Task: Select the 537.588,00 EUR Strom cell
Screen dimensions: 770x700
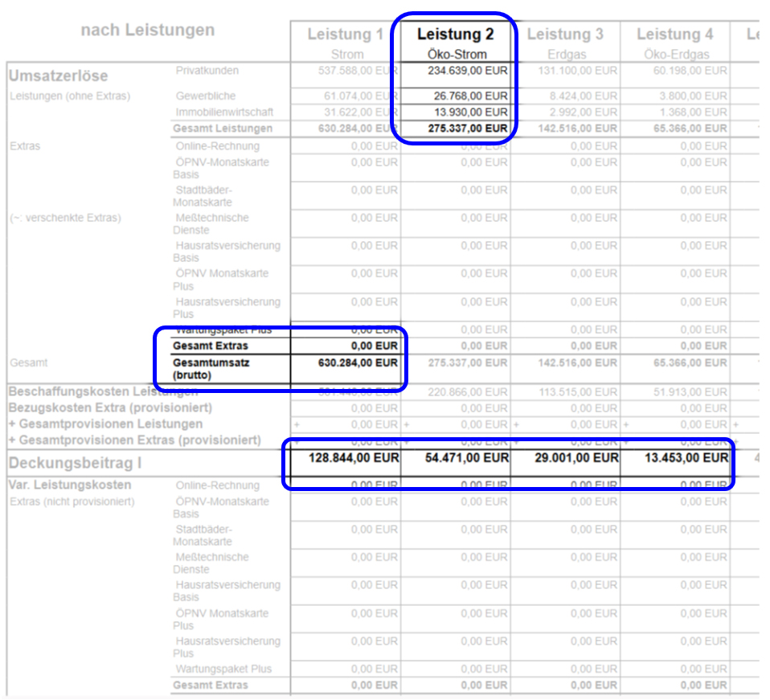Action: [358, 71]
